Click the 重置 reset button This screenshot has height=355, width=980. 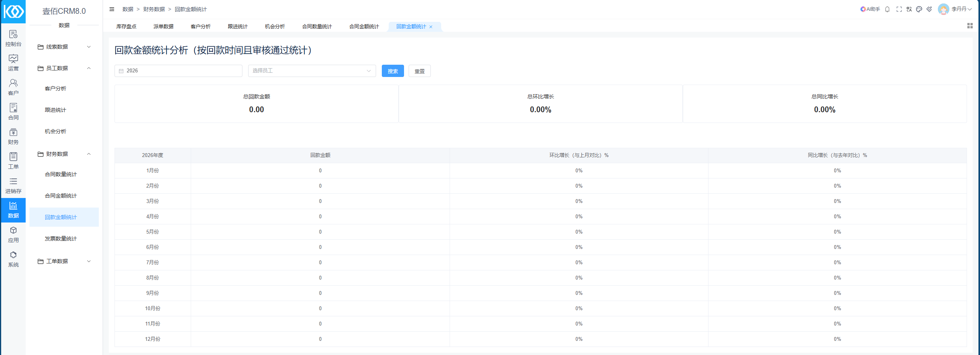(x=420, y=71)
